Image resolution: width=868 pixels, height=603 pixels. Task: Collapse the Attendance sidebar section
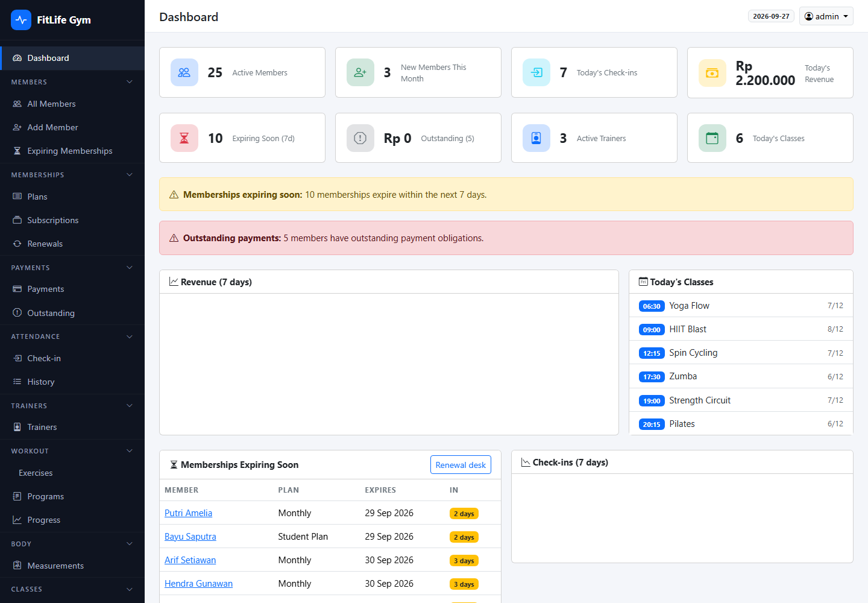[x=130, y=336]
